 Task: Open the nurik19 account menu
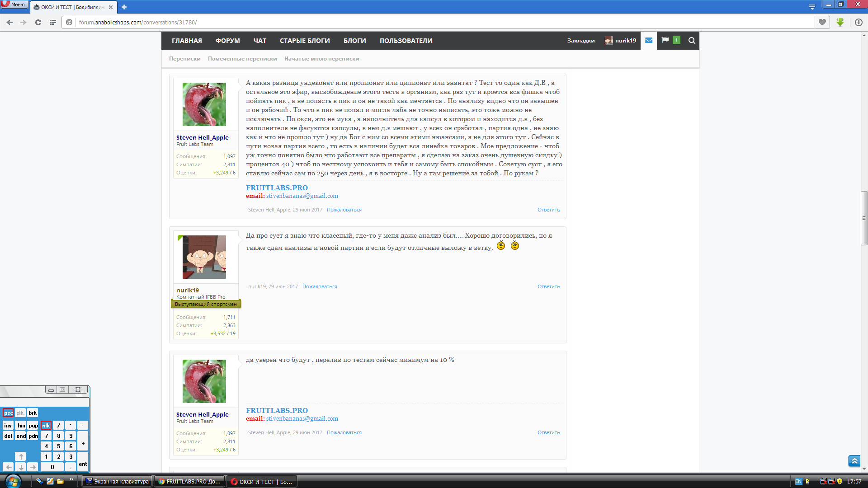tap(621, 40)
